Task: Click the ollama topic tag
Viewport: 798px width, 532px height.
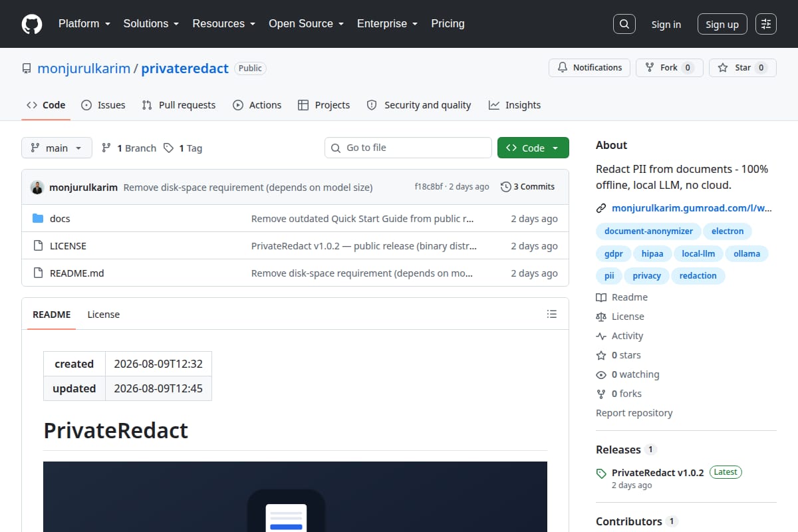Action: pyautogui.click(x=747, y=253)
